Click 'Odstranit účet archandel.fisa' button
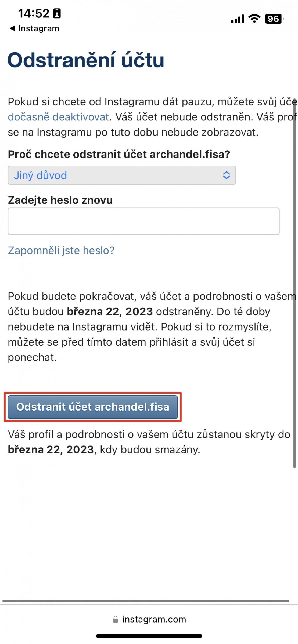The height and width of the screenshot is (644, 298). coord(93,407)
